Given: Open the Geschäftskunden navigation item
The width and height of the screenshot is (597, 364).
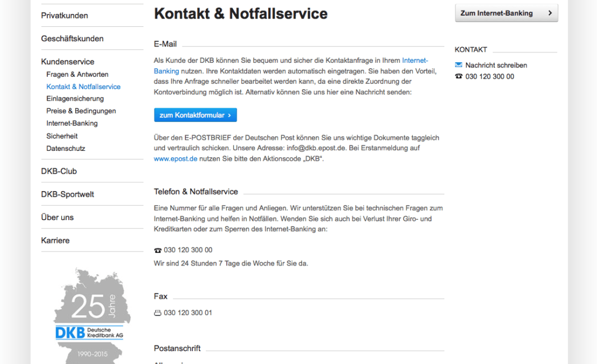Looking at the screenshot, I should (72, 38).
